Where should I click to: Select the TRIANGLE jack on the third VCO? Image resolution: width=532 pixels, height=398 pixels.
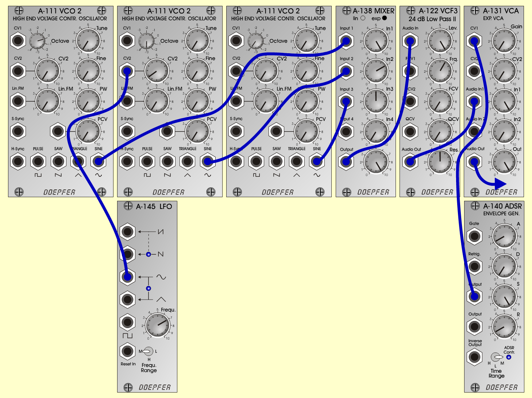click(x=297, y=161)
